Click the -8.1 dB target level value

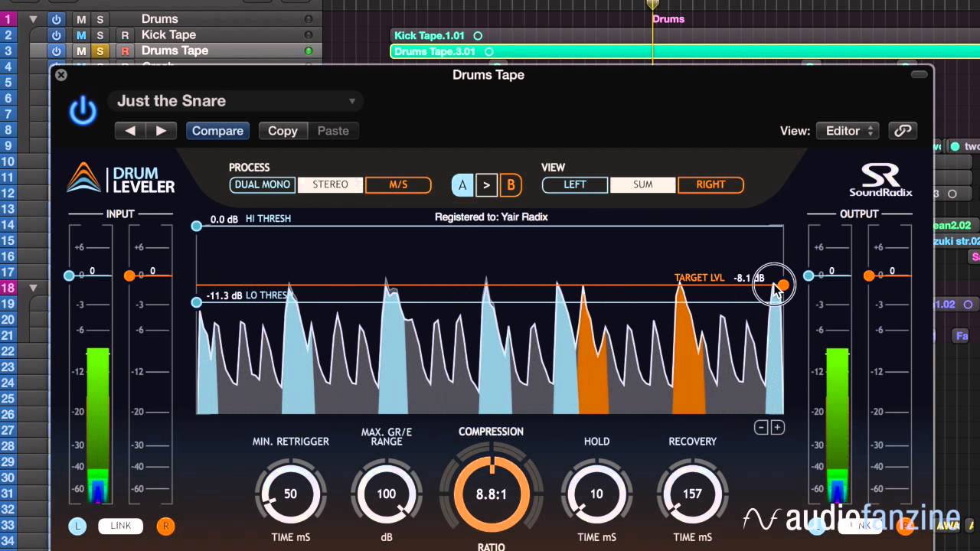click(749, 278)
